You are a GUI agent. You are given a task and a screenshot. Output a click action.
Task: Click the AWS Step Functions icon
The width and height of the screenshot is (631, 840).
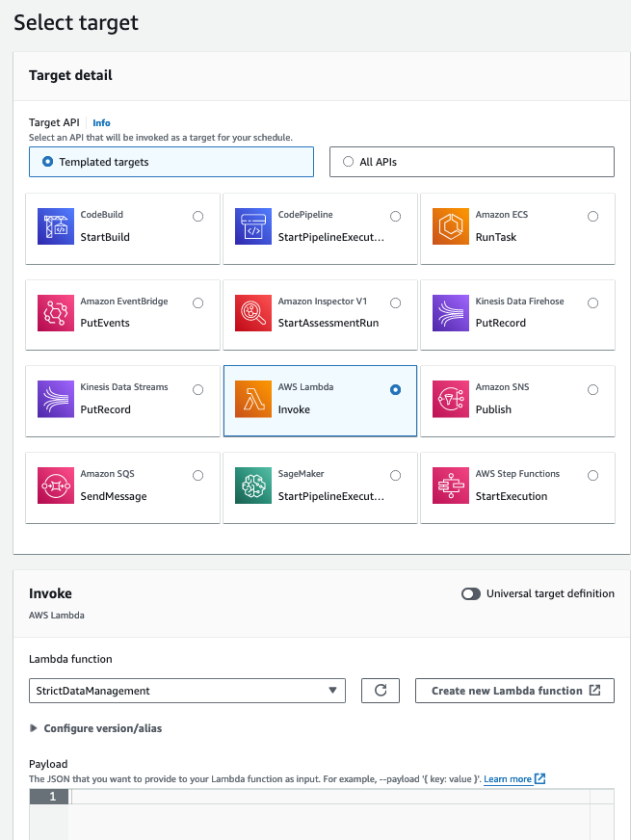pyautogui.click(x=451, y=486)
